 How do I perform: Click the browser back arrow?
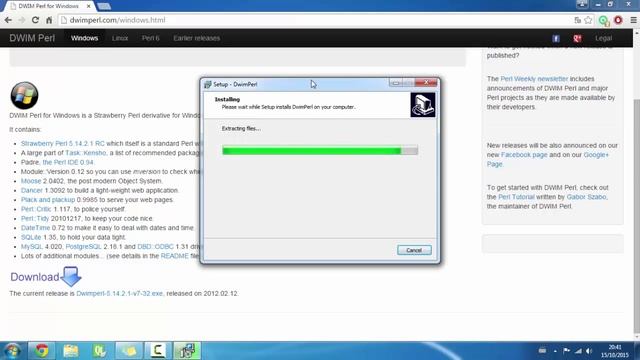pos(8,20)
